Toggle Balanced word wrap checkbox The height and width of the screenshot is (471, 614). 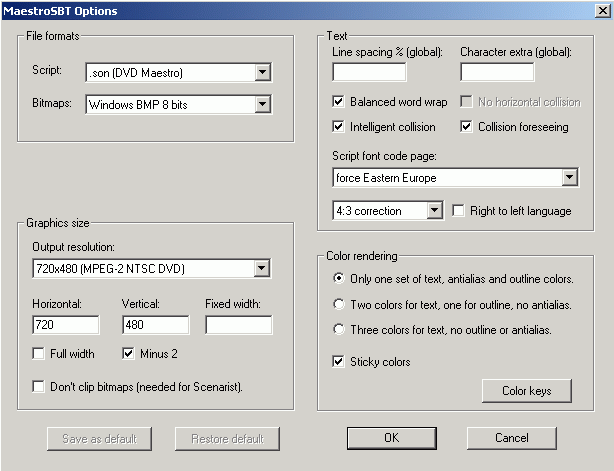tap(339, 102)
